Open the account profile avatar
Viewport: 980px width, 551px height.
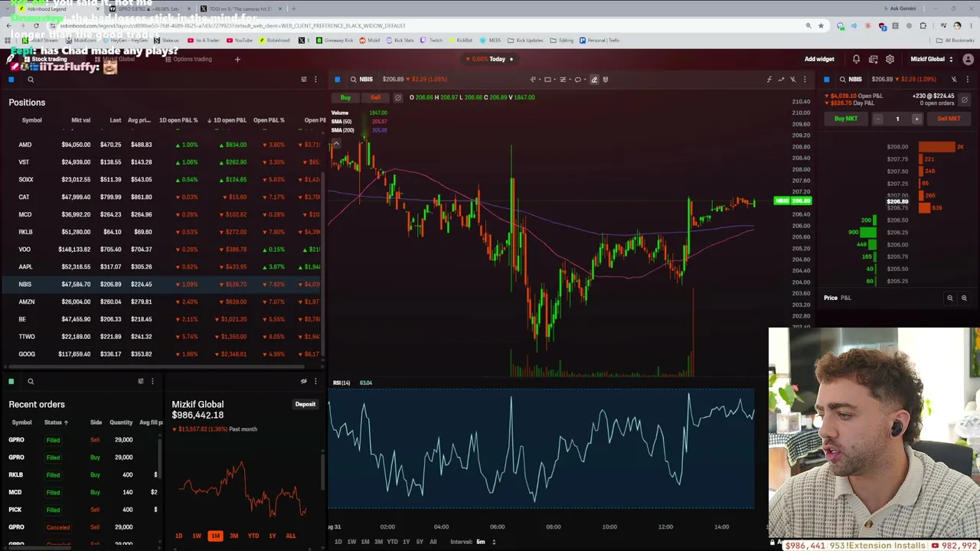click(969, 59)
